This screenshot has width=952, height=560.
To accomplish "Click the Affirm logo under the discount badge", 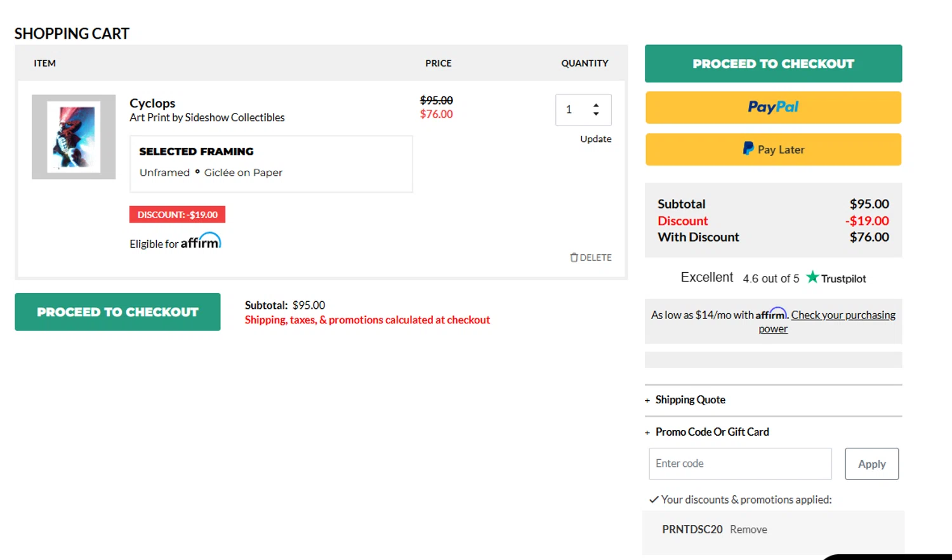I will (x=201, y=242).
